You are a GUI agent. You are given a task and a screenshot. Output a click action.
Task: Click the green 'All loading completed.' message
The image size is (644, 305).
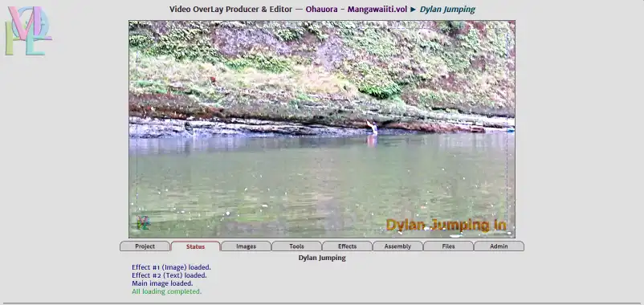pyautogui.click(x=167, y=291)
